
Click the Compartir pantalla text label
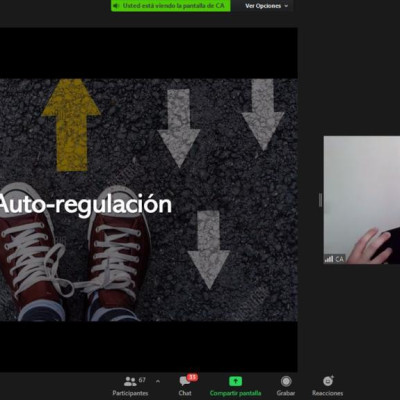235,393
